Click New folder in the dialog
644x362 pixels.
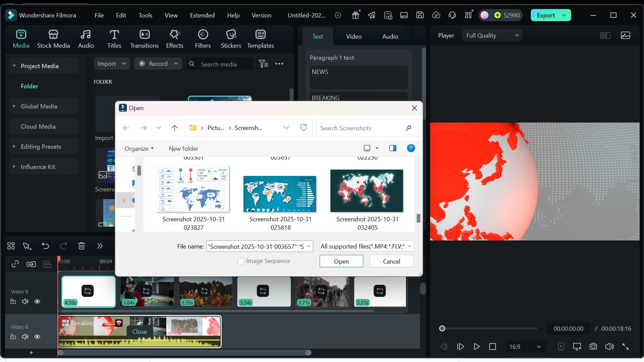point(183,148)
